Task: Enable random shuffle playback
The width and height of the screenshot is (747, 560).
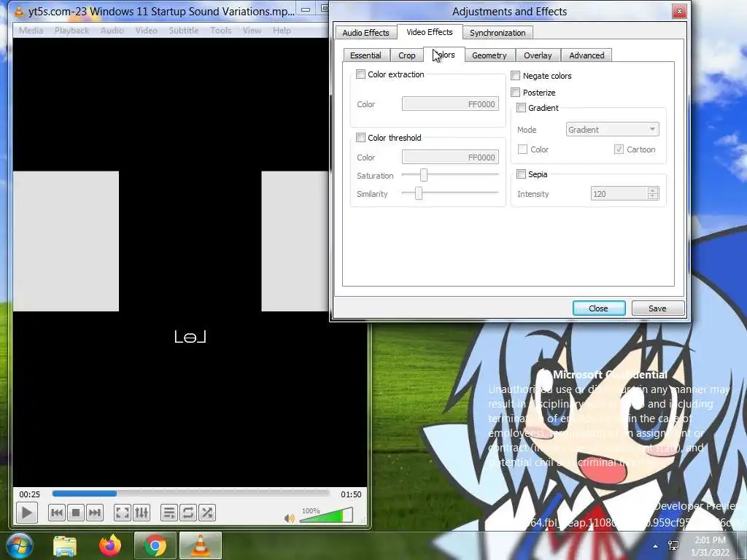Action: [x=206, y=513]
